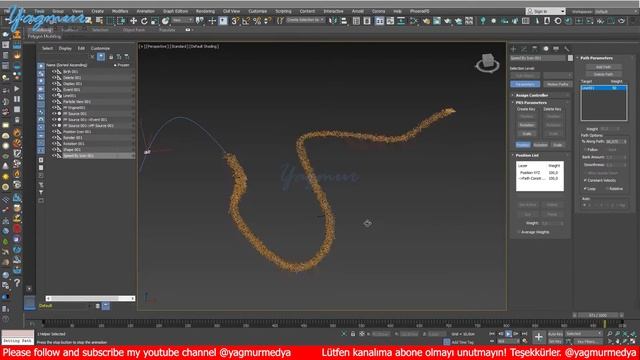640x360 pixels.
Task: Click the Mirror tool icon
Action: [x=333, y=20]
